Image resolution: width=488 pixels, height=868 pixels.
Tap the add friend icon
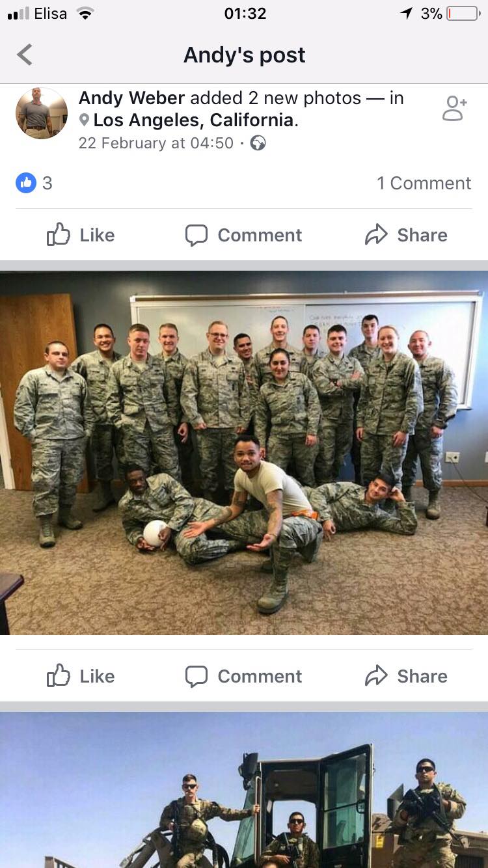point(454,109)
